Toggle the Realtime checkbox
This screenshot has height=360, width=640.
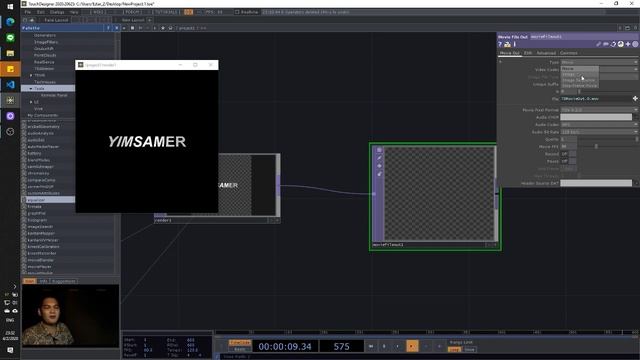237,12
